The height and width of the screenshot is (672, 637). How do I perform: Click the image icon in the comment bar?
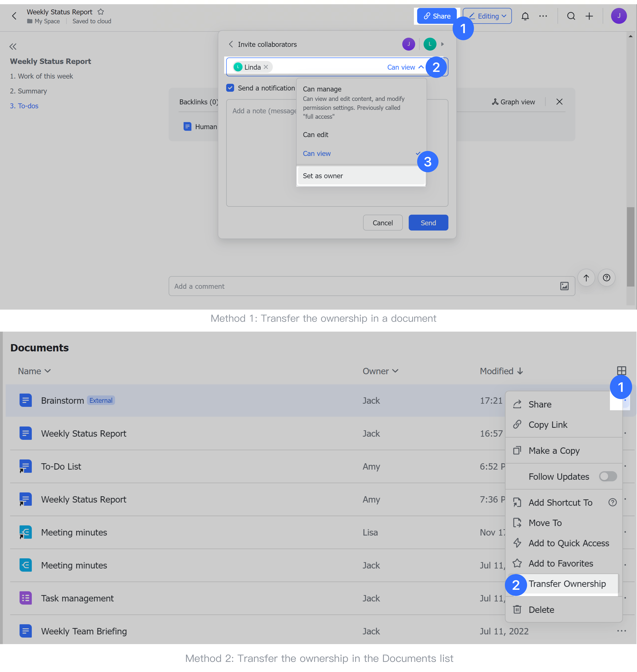point(564,286)
